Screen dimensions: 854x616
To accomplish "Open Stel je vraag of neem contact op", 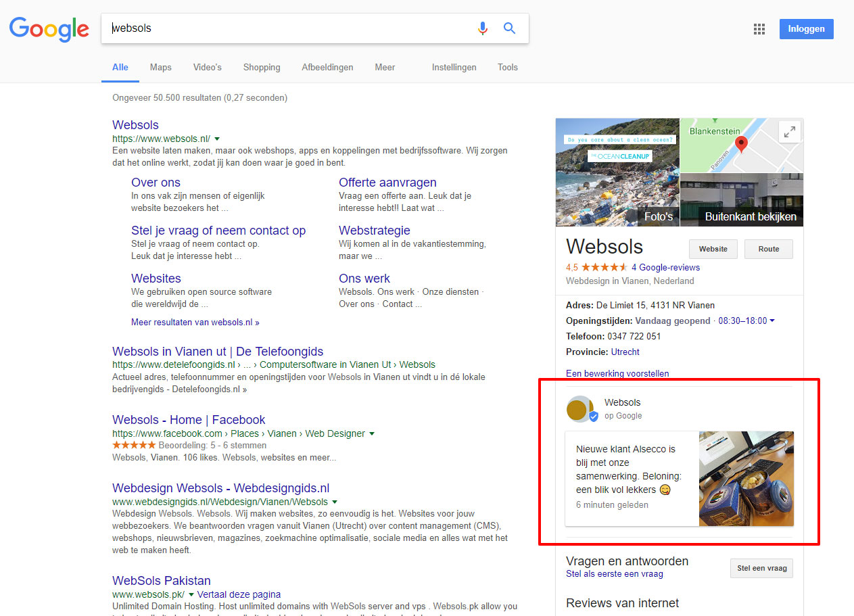I will pyautogui.click(x=218, y=231).
